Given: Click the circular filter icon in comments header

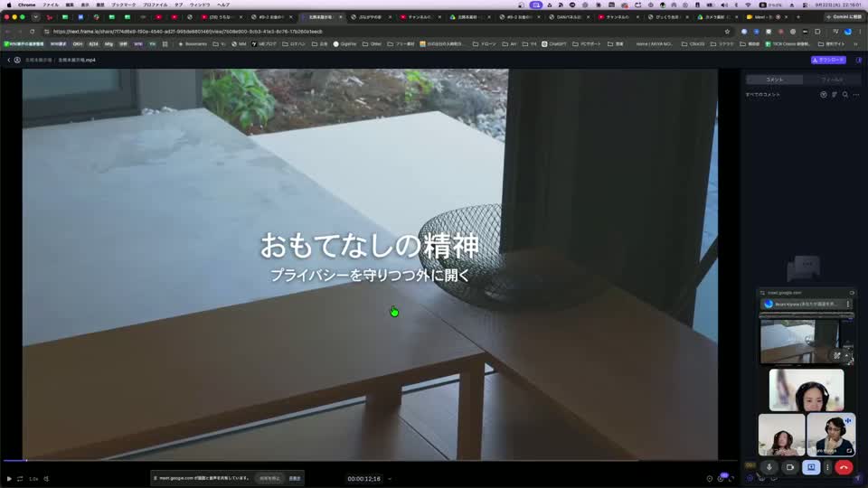Looking at the screenshot, I should pyautogui.click(x=824, y=95).
